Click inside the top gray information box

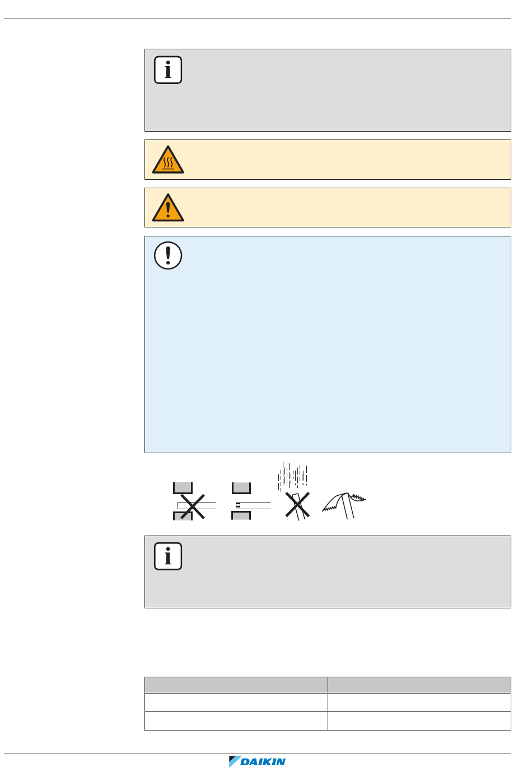tap(328, 90)
